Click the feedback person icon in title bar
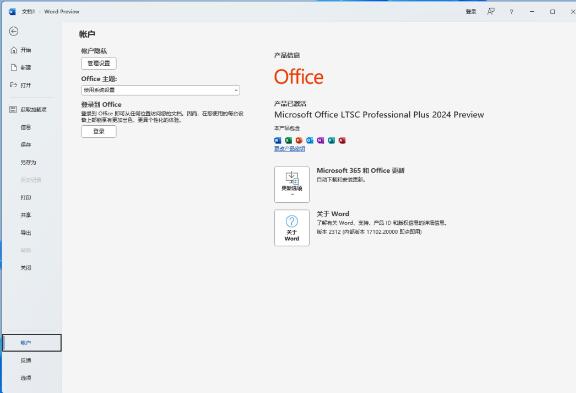This screenshot has width=576, height=393. (491, 11)
